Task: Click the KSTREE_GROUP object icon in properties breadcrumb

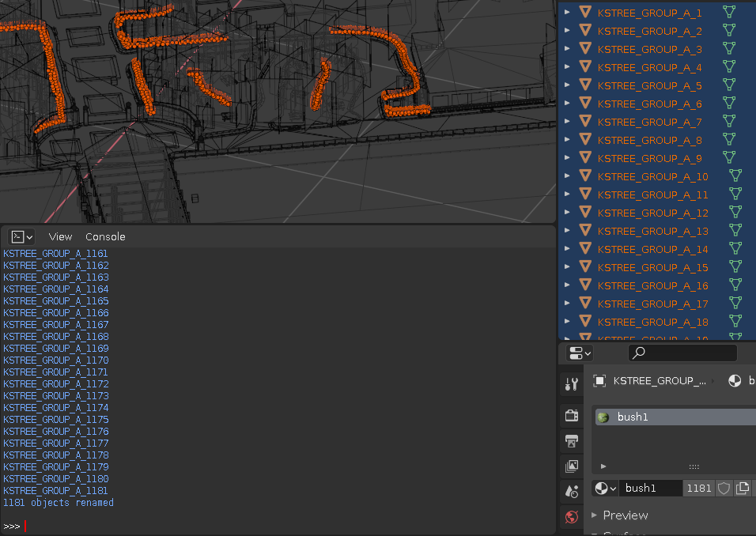Action: pos(599,381)
